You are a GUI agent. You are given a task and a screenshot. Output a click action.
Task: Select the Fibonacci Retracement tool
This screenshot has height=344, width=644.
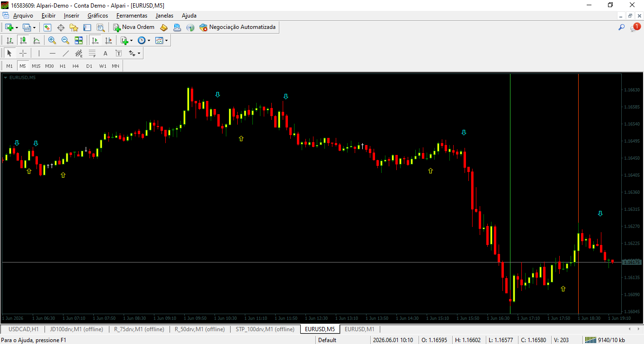pos(92,53)
